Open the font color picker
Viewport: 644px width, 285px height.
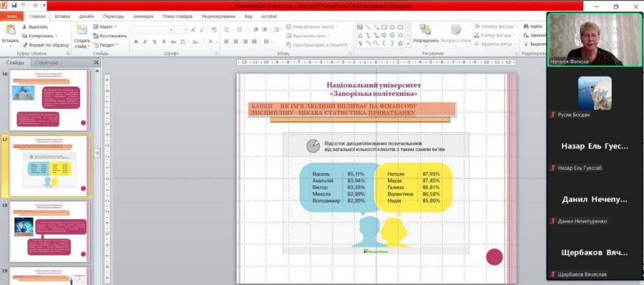209,42
